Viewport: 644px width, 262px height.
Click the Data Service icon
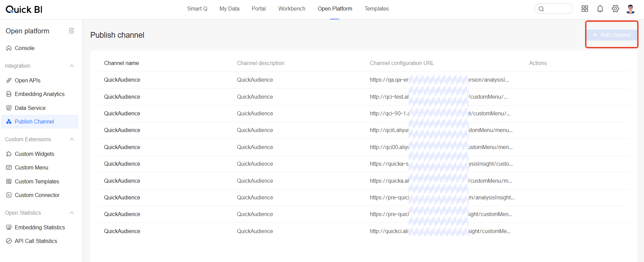9,108
